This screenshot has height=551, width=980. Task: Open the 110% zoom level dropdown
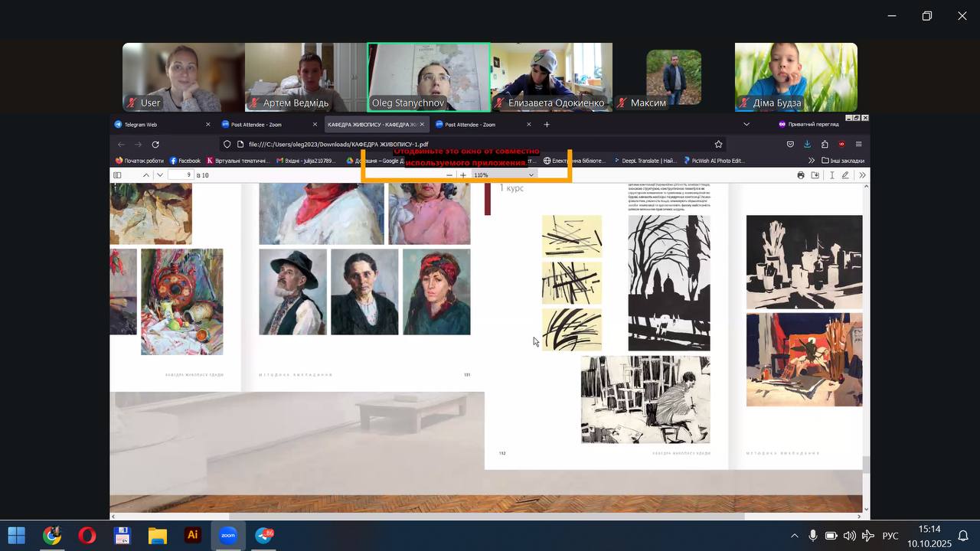503,175
